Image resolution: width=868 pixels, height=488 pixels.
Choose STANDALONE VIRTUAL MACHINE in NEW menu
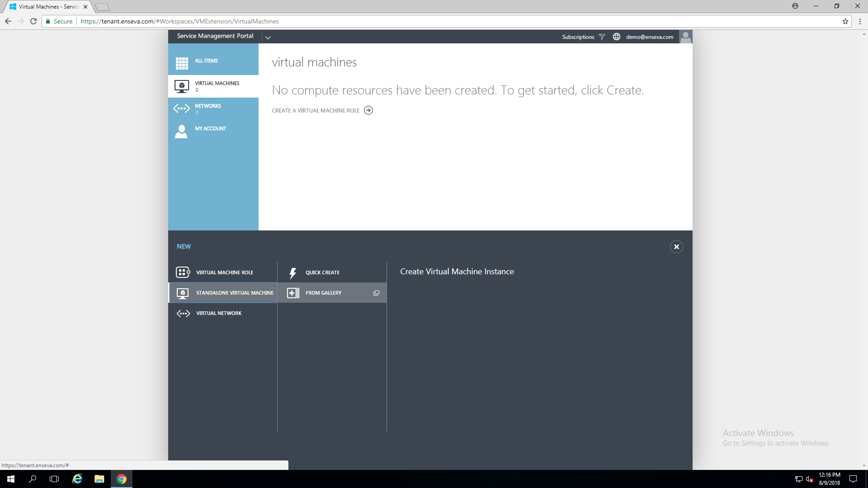[x=235, y=293]
